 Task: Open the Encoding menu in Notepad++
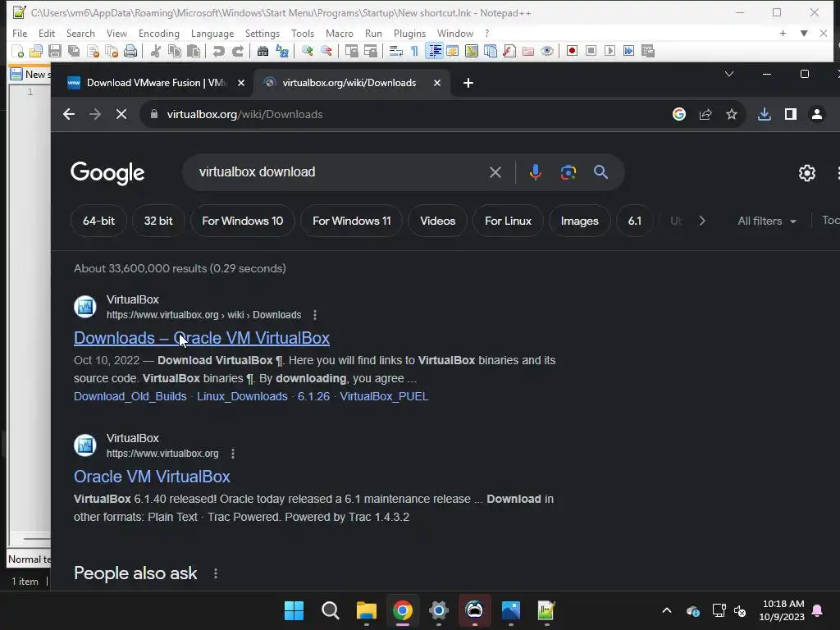[x=158, y=33]
